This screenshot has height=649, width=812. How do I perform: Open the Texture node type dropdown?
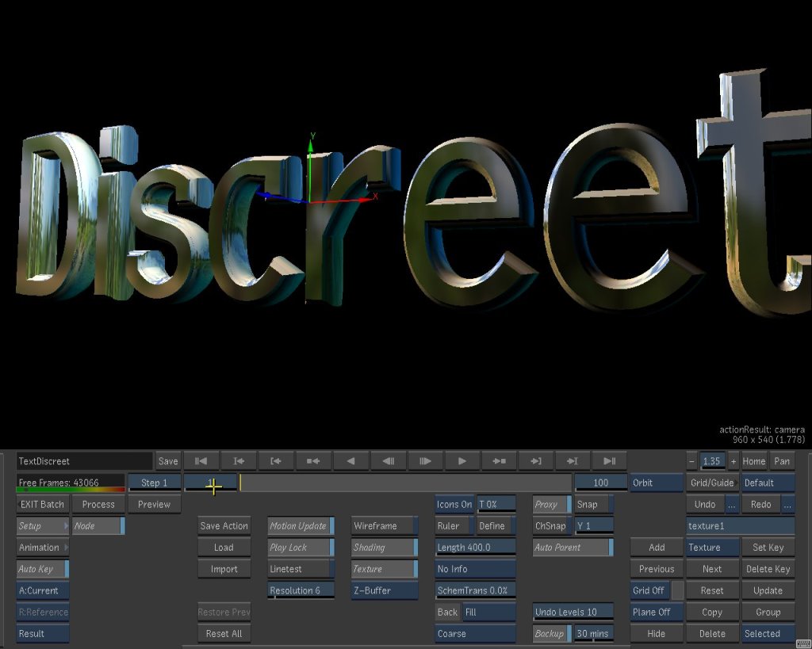click(712, 548)
